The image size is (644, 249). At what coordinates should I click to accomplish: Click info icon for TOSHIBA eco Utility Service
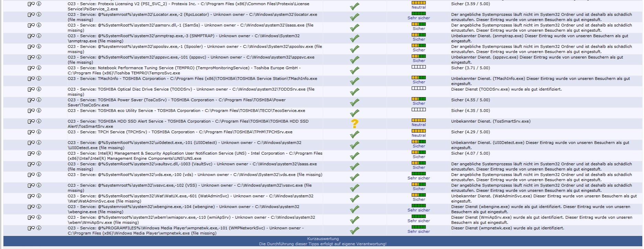[x=39, y=111]
